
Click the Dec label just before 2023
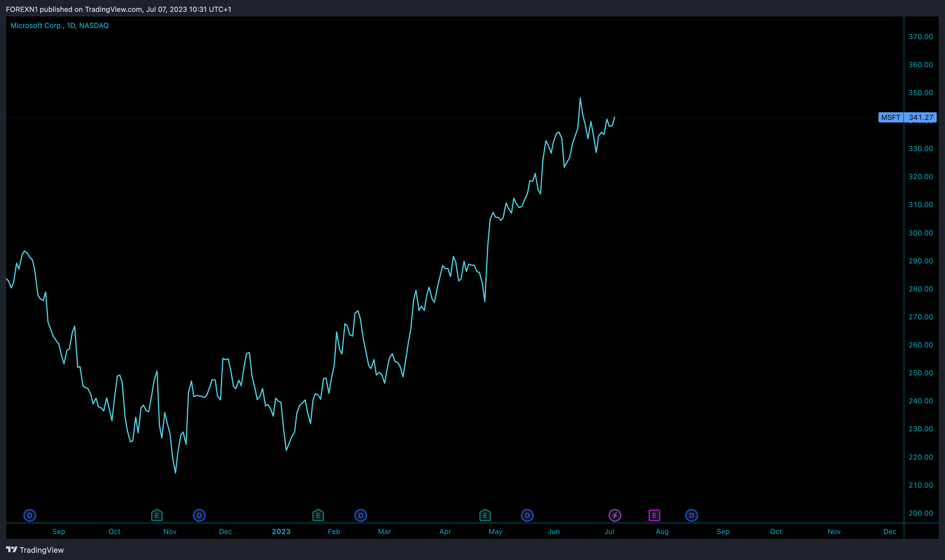(x=225, y=531)
